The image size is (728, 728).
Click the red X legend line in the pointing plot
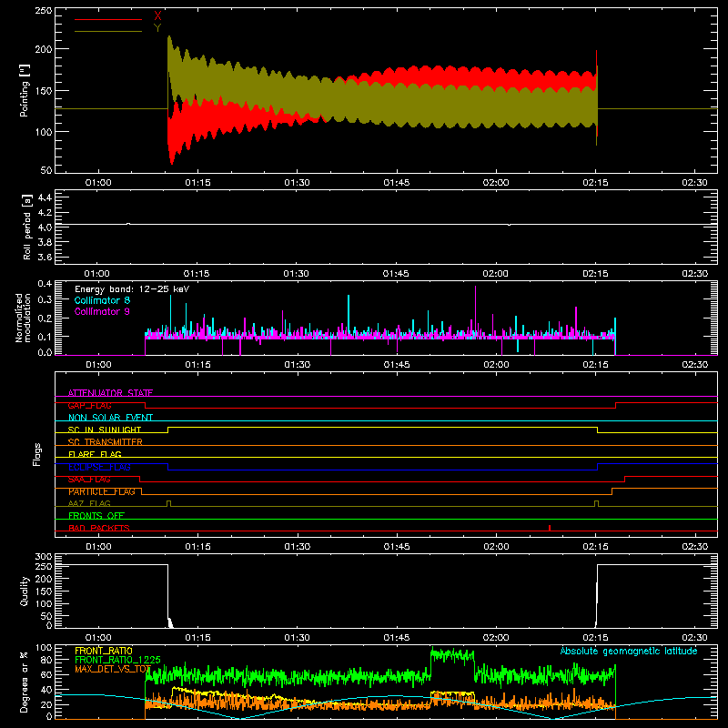pyautogui.click(x=108, y=19)
